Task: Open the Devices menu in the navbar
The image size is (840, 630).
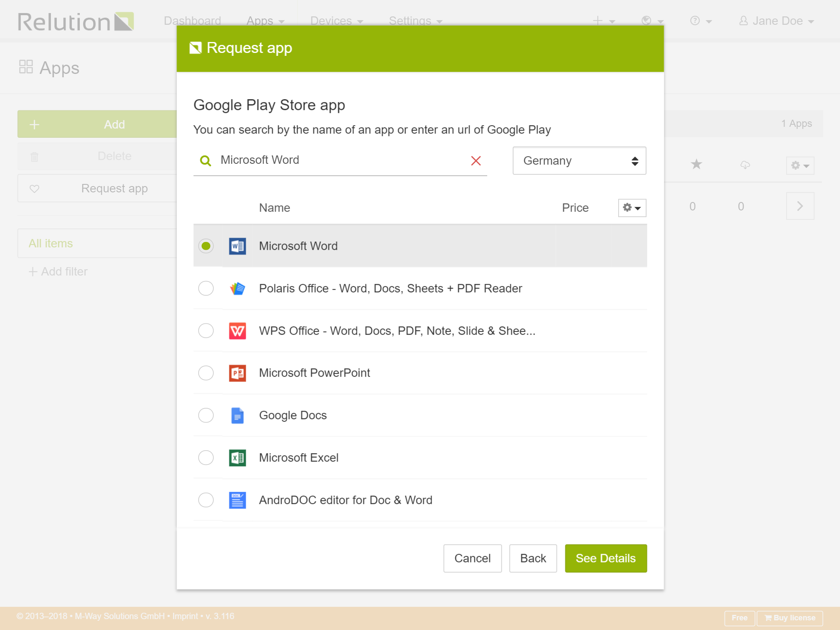Action: point(336,21)
